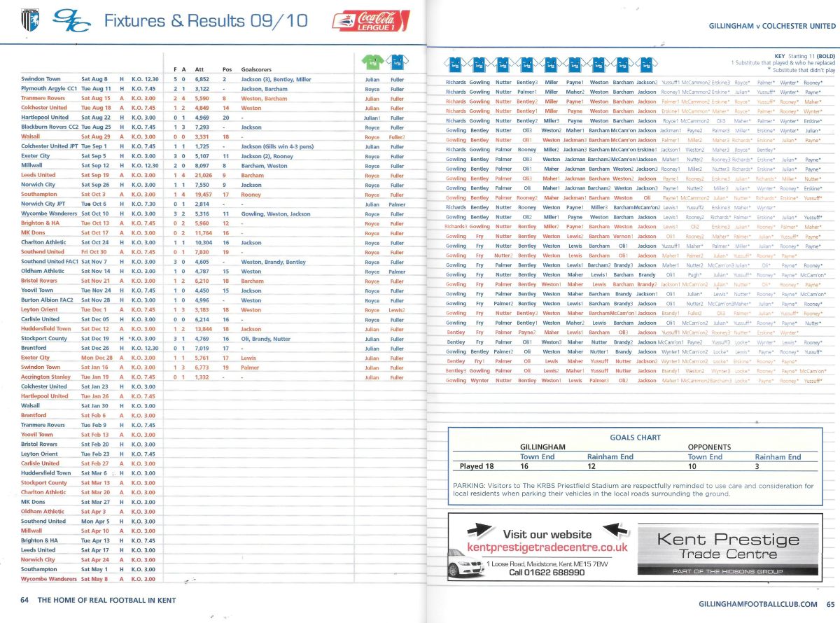Open the kentprestigetradecentre.co.uk link

547,547
